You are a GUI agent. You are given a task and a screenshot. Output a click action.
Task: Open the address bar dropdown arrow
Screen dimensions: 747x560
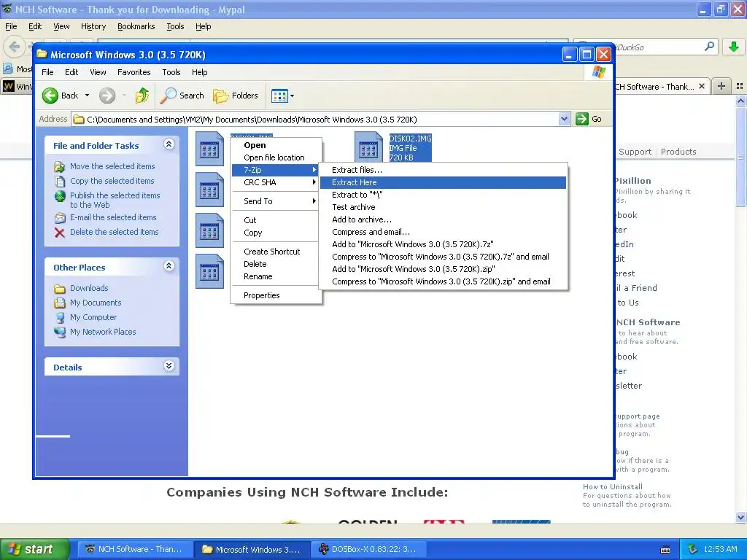pyautogui.click(x=564, y=119)
